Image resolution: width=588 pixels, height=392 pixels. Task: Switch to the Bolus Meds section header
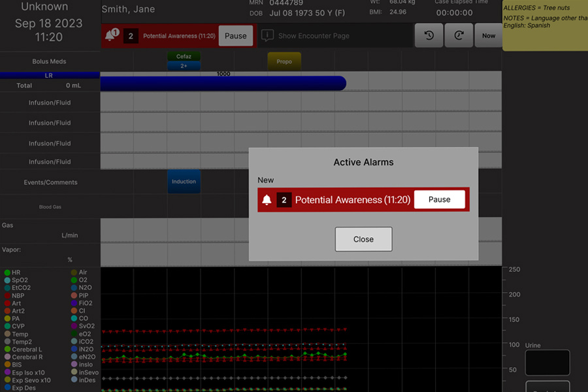point(50,61)
